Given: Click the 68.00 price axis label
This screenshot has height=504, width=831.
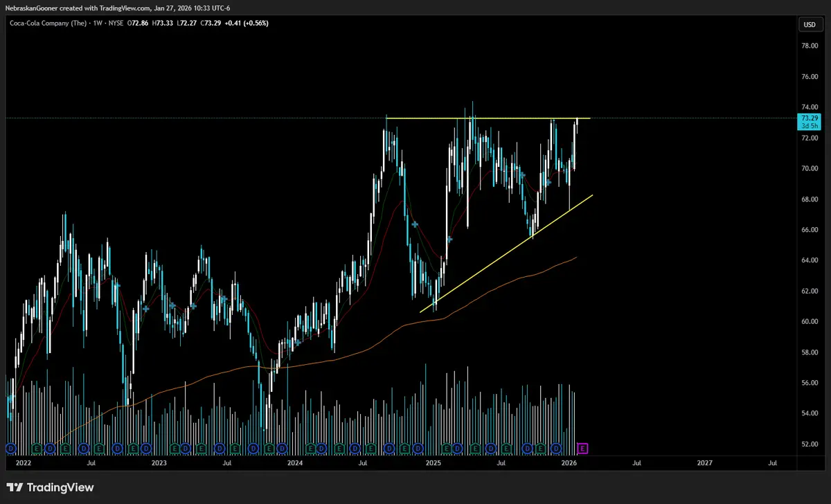Looking at the screenshot, I should click(810, 199).
